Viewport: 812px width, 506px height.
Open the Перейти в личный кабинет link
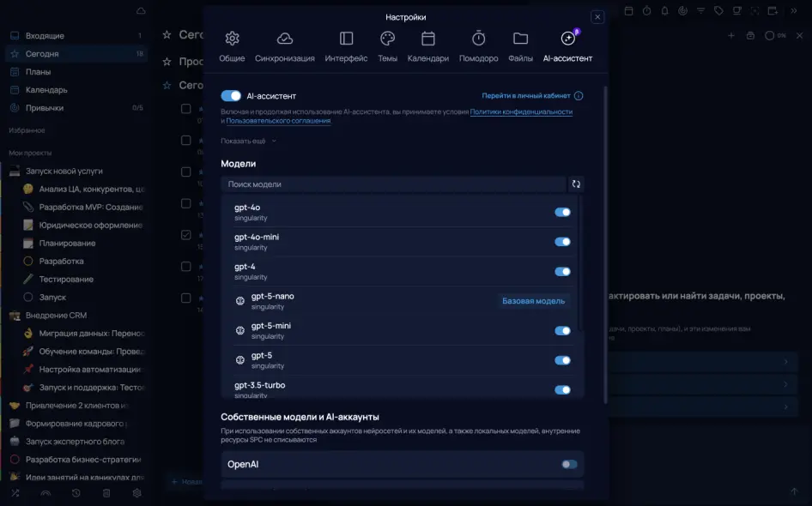click(524, 96)
